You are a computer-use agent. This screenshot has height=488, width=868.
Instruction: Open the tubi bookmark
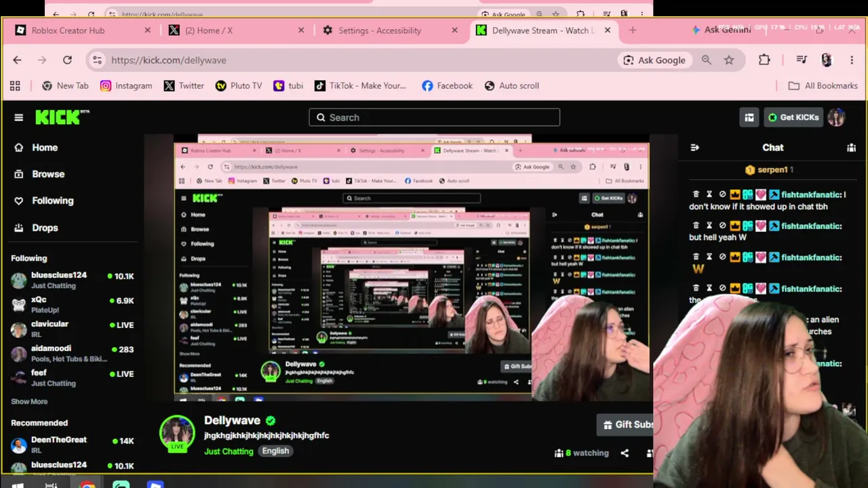tap(288, 85)
